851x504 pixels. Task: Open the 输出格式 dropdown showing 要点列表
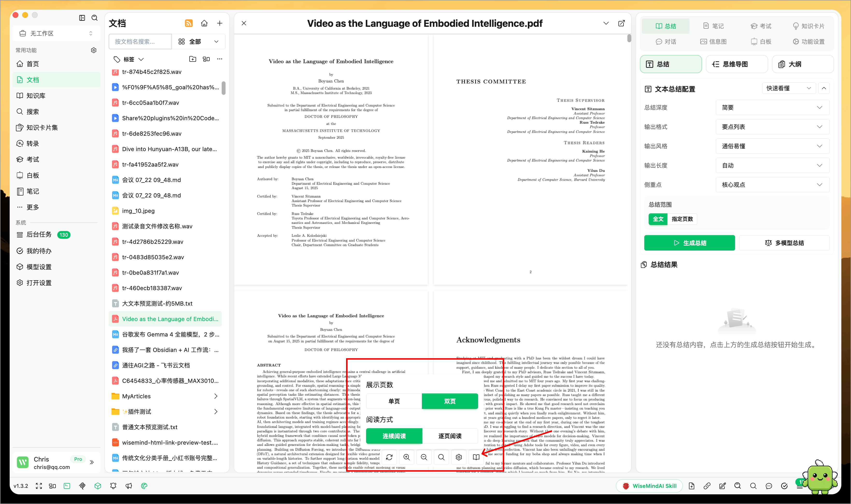tap(772, 127)
